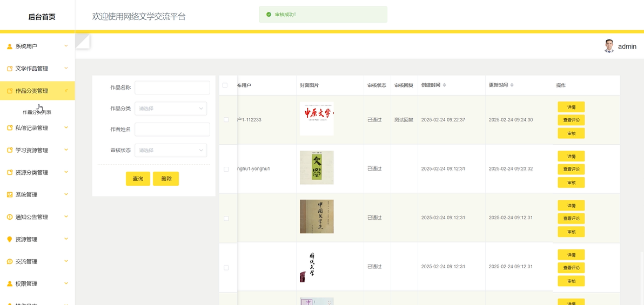Expand the 资源分类管理 menu chevron
The width and height of the screenshot is (644, 305).
(x=66, y=172)
